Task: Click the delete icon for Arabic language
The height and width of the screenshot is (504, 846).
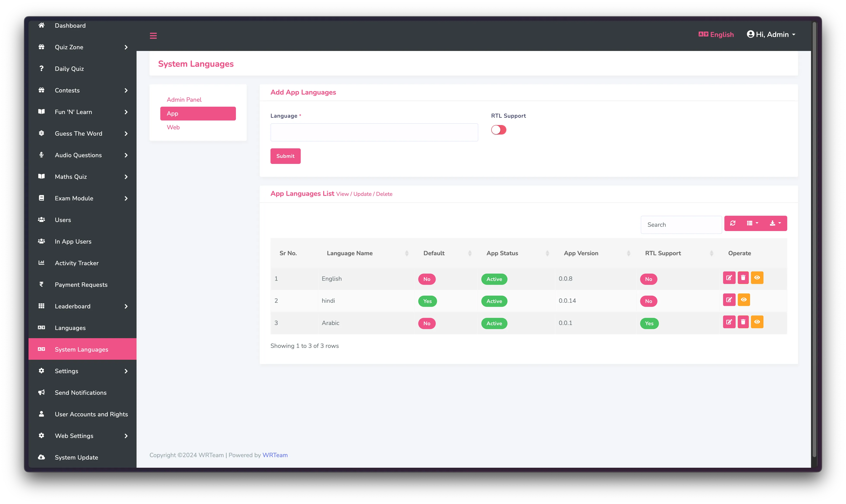Action: tap(743, 322)
